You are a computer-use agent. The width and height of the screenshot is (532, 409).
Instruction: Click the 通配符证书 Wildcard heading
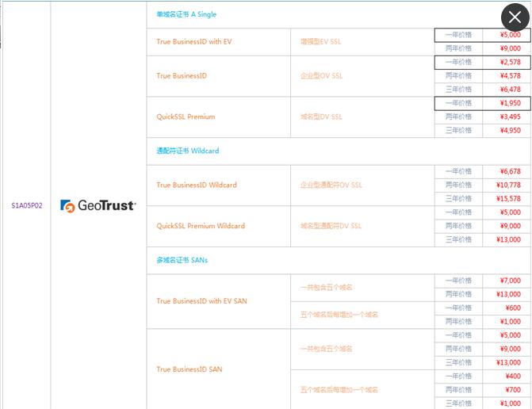(x=188, y=151)
